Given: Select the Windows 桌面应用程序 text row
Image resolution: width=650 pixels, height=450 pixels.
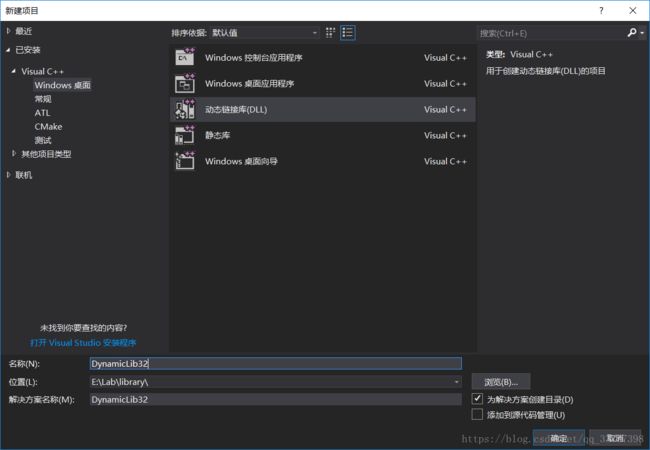Looking at the screenshot, I should [323, 83].
